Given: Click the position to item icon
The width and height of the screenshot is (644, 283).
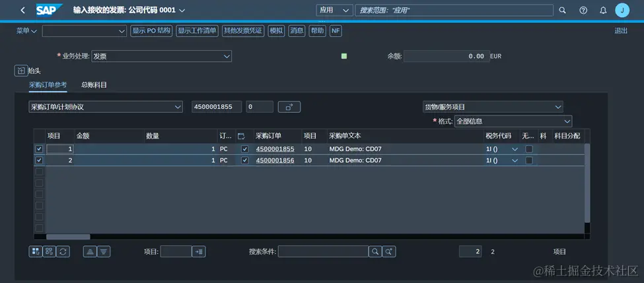Looking at the screenshot, I should tap(199, 251).
